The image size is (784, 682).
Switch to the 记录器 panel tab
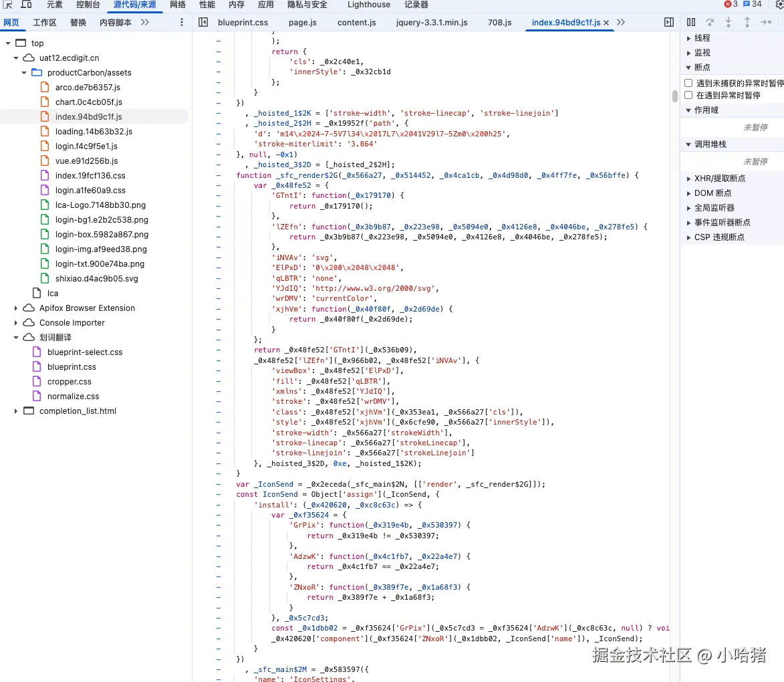(416, 5)
